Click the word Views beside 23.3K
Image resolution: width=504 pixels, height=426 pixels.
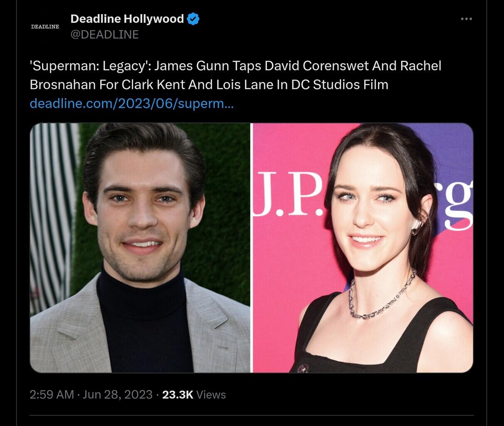211,394
